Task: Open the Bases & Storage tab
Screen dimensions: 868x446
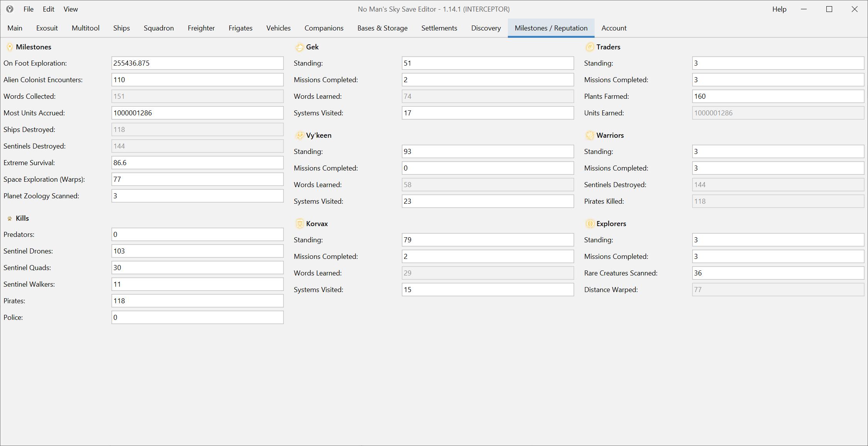Action: pyautogui.click(x=382, y=28)
